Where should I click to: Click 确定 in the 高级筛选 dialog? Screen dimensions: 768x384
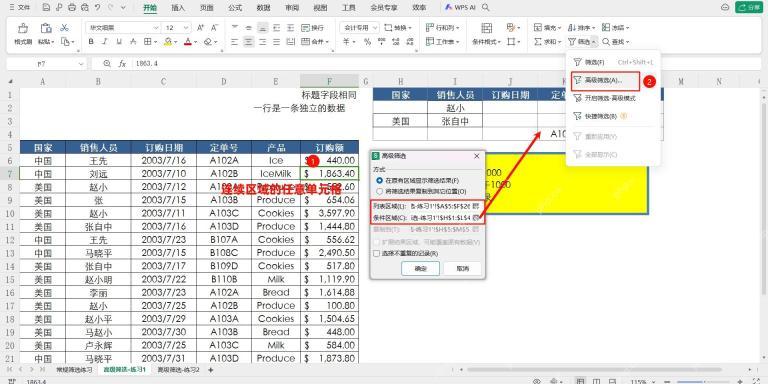coord(420,269)
